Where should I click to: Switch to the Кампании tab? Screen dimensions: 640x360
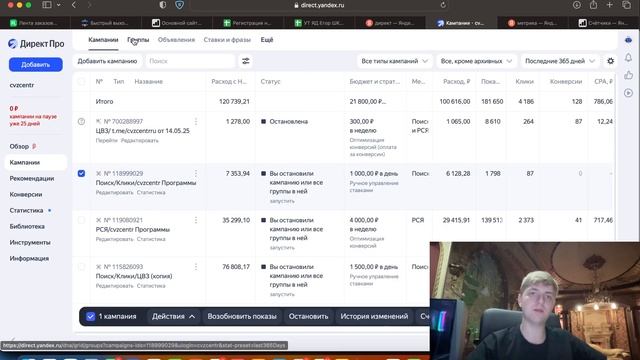pyautogui.click(x=103, y=40)
